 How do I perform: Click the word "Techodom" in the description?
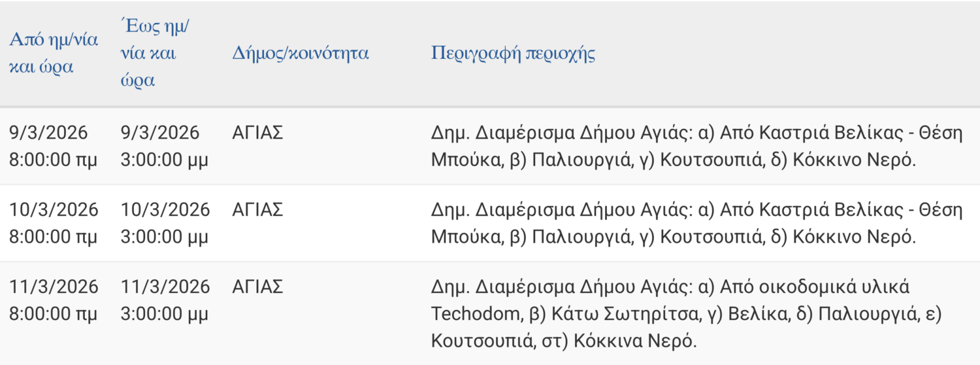click(475, 313)
